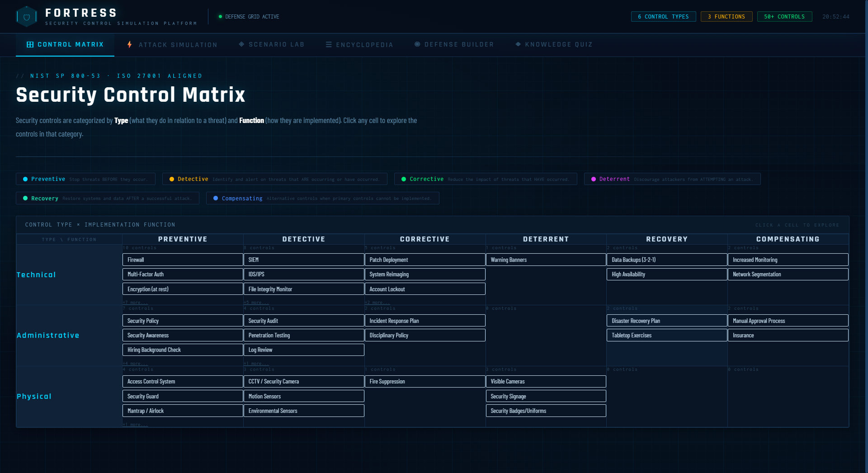Expand more Technical Preventive controls
Screen dimensions: 868x473
135,303
